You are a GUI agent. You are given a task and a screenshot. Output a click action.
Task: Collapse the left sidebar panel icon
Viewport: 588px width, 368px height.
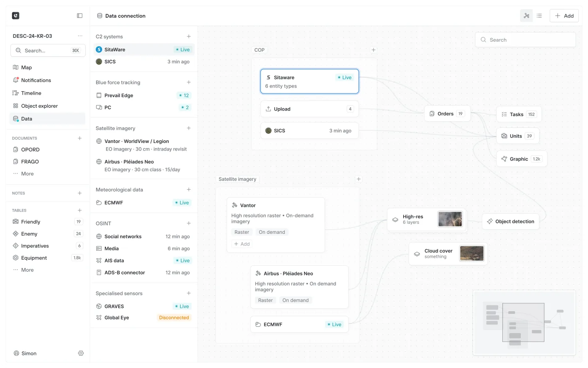(80, 16)
